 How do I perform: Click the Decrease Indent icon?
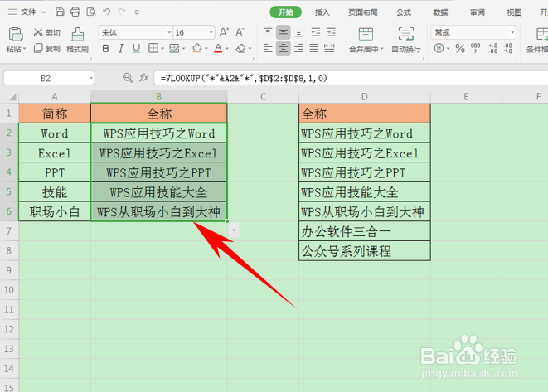tap(316, 32)
